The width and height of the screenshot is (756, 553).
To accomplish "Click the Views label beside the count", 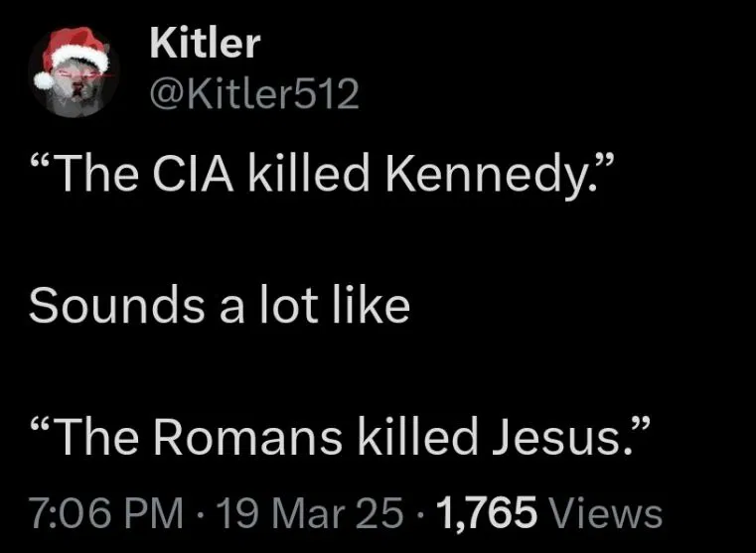I will tap(606, 513).
